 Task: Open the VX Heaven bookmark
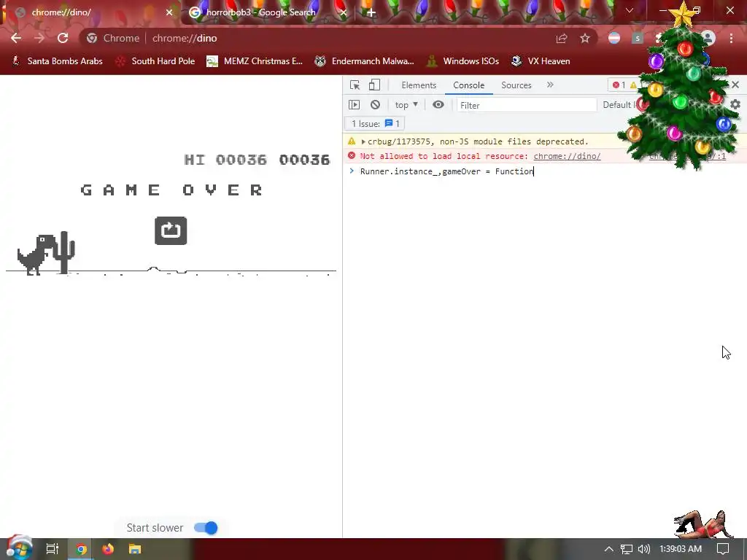point(541,61)
